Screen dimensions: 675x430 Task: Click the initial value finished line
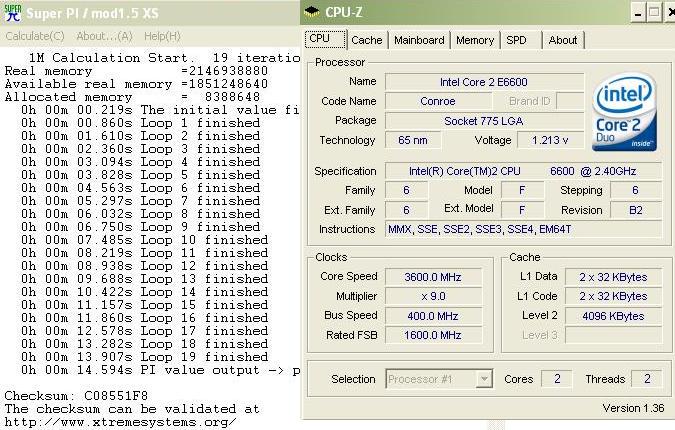point(160,110)
